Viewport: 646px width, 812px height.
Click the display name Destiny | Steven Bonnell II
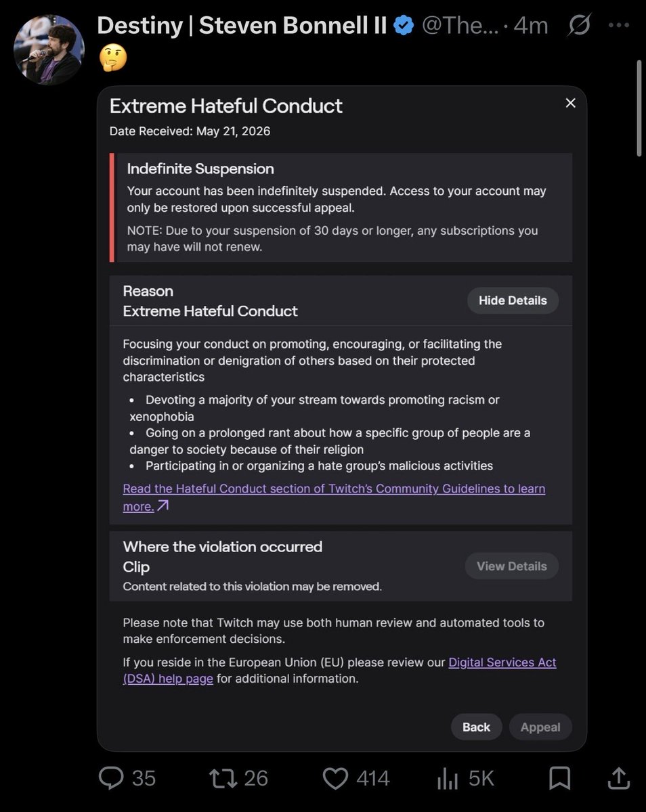point(242,26)
